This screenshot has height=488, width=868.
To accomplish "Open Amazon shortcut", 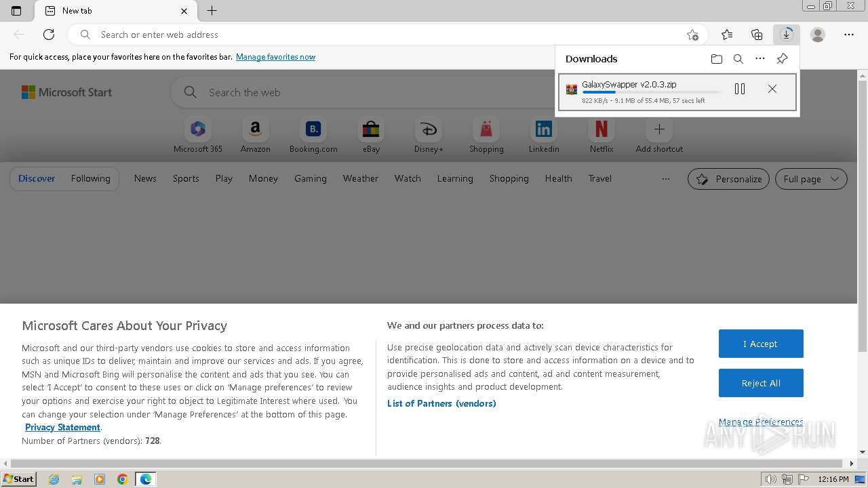I will tap(255, 136).
